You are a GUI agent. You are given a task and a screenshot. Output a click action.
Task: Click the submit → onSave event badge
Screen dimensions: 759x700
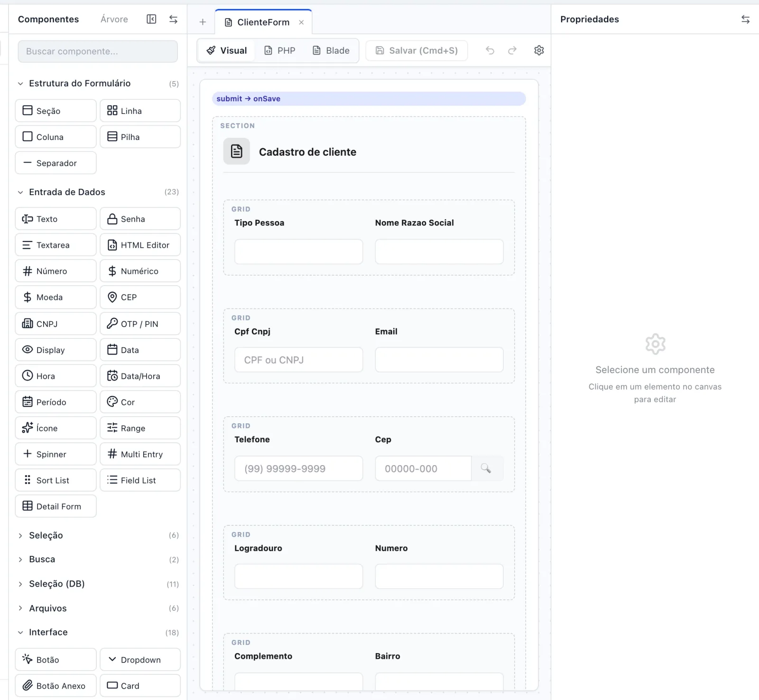click(x=369, y=99)
